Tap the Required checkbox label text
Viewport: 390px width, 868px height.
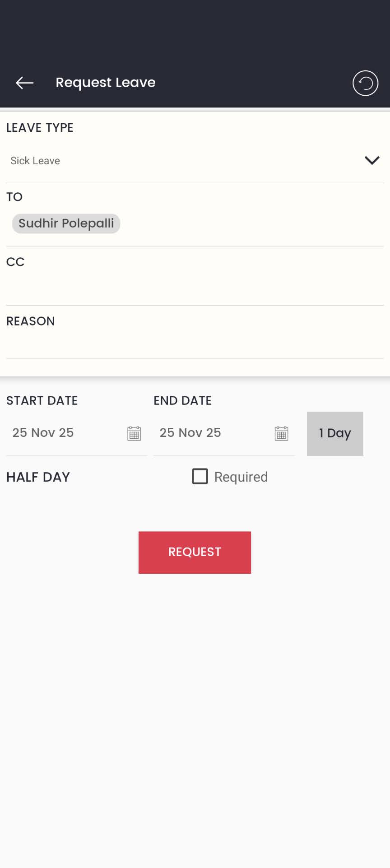pos(241,477)
